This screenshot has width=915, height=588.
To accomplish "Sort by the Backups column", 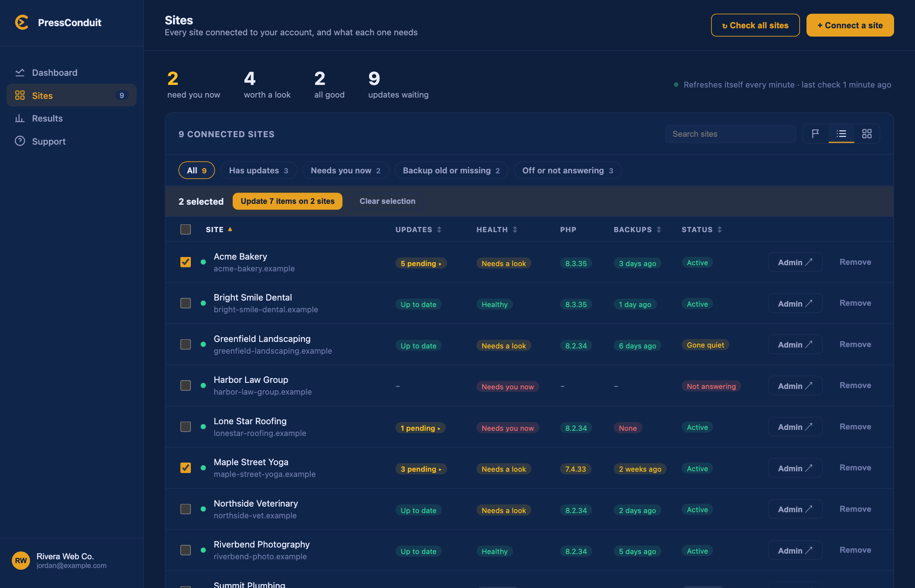I will 637,230.
